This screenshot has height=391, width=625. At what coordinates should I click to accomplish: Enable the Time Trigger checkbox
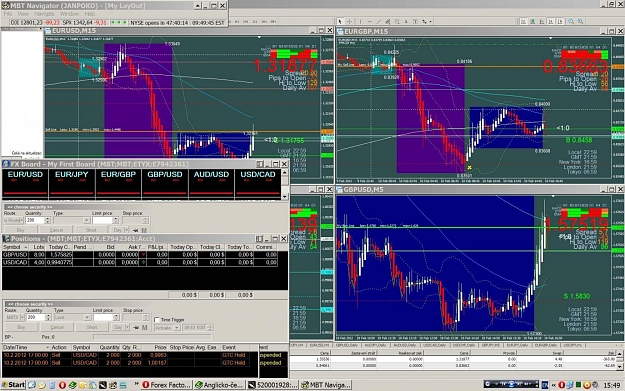pyautogui.click(x=157, y=320)
